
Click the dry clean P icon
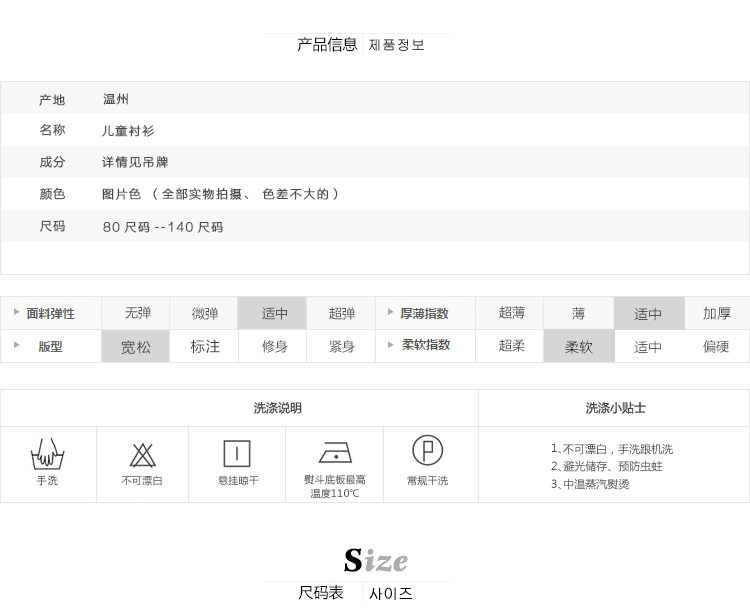[x=427, y=450]
